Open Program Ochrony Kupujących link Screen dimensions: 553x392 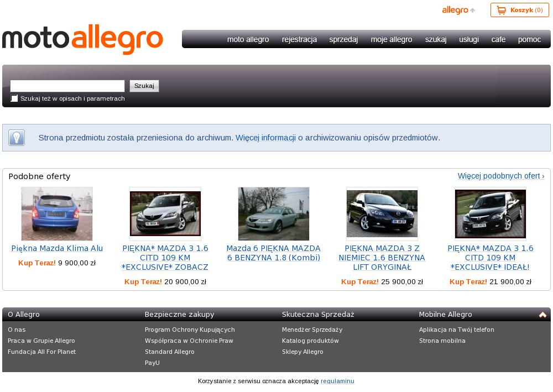190,330
